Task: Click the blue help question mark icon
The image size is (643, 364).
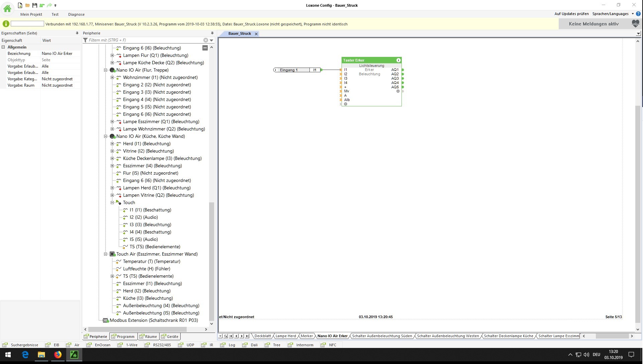Action: pyautogui.click(x=638, y=14)
